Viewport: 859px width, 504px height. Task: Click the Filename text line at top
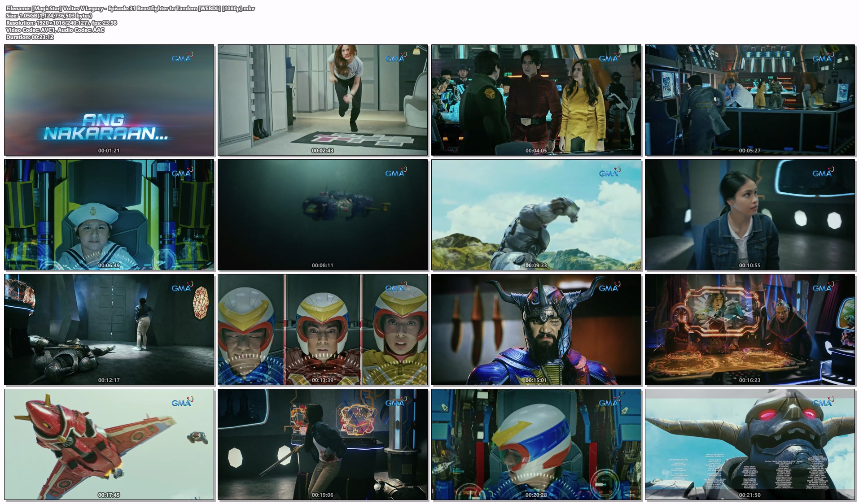coord(130,9)
